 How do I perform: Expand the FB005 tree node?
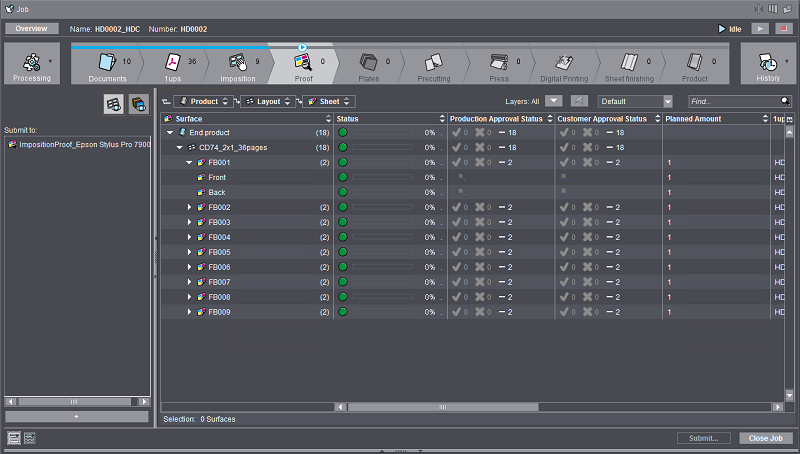190,252
